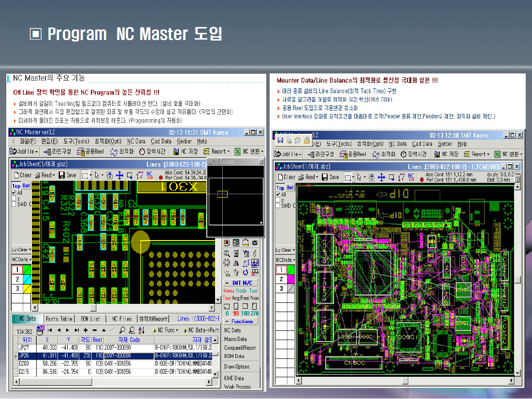Screen dimensions: 532x399
Task: Click the floppy save icon in floating toolbar
Action: pos(280,140)
